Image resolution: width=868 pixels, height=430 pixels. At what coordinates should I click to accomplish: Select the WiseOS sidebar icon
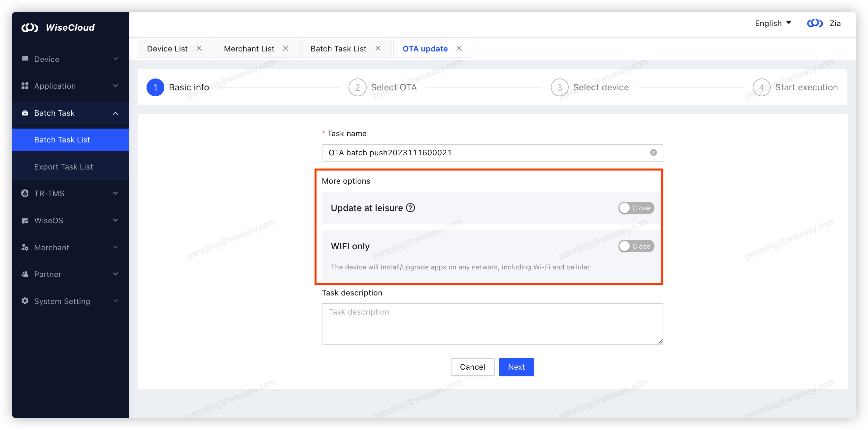pos(25,220)
